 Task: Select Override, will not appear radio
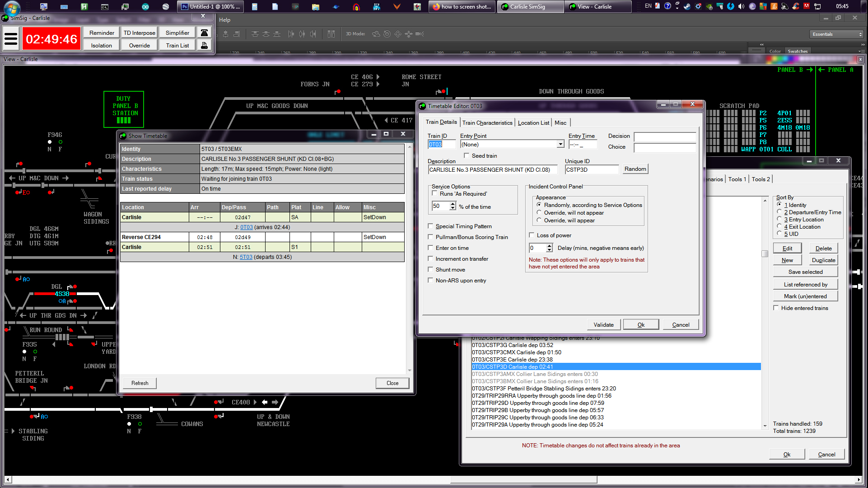pos(539,212)
